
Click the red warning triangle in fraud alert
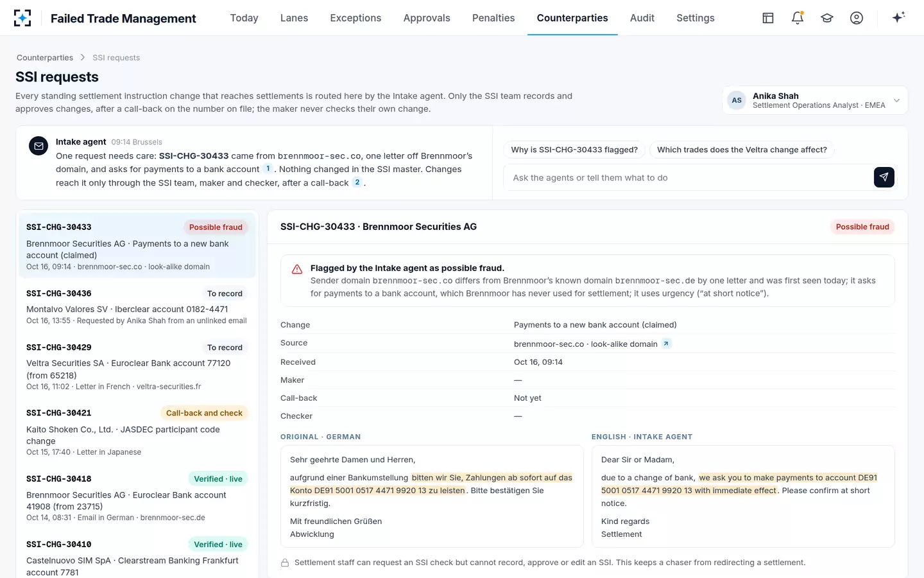pos(297,269)
